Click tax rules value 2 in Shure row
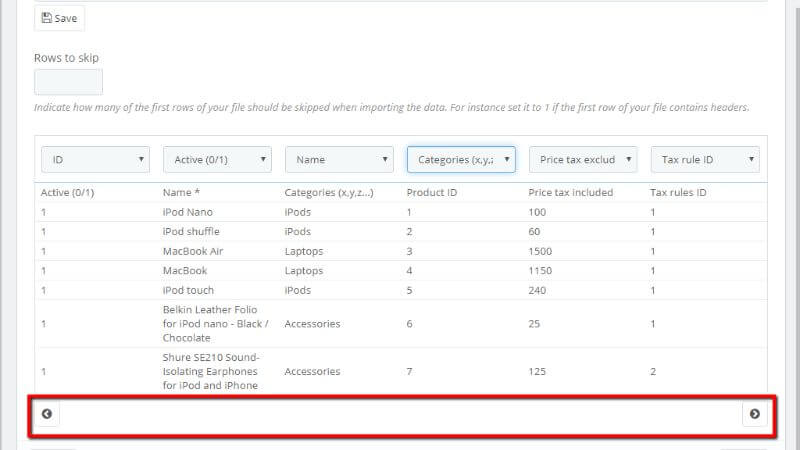This screenshot has height=450, width=800. [653, 371]
